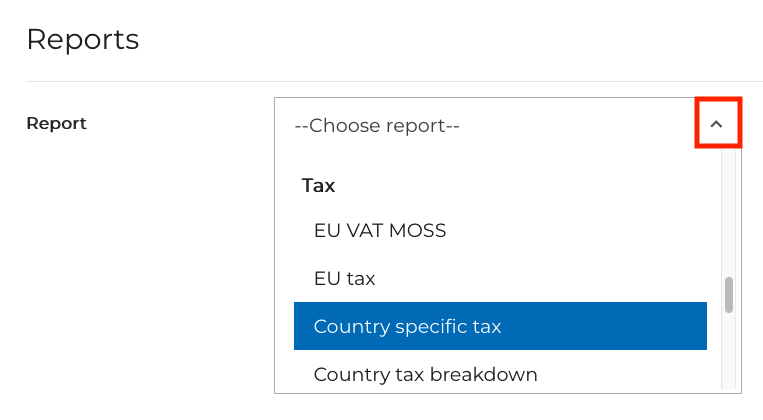Collapse the report list using the chevron arrow
Screen dimensions: 763x420
[x=717, y=124]
